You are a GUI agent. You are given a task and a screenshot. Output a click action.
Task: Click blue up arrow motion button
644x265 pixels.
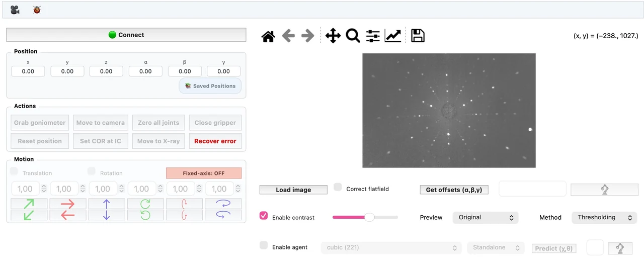[x=107, y=204]
